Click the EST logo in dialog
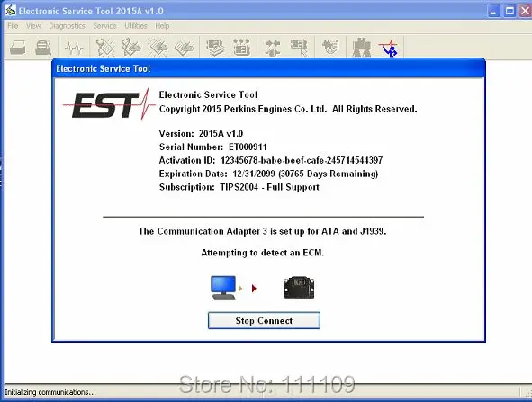 click(109, 104)
